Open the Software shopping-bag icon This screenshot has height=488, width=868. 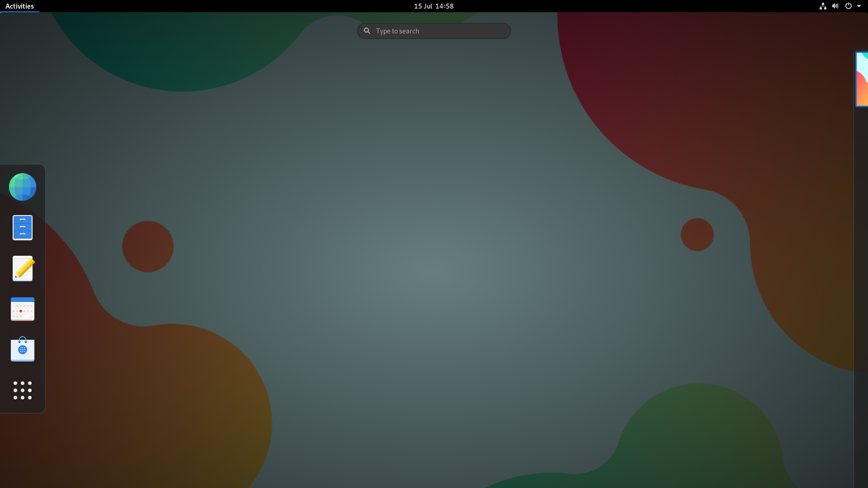23,349
